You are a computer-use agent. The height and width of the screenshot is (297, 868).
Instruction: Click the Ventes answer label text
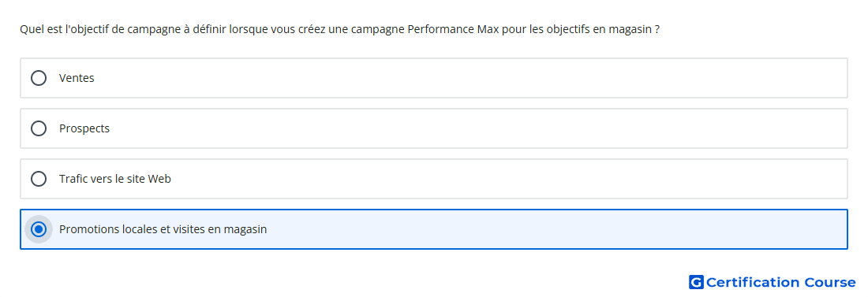[77, 78]
